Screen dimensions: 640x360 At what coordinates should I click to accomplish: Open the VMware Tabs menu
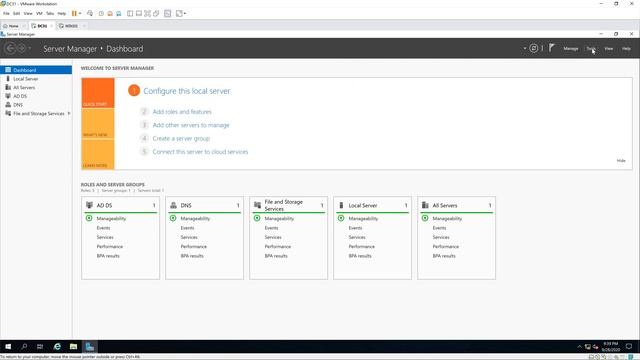50,13
